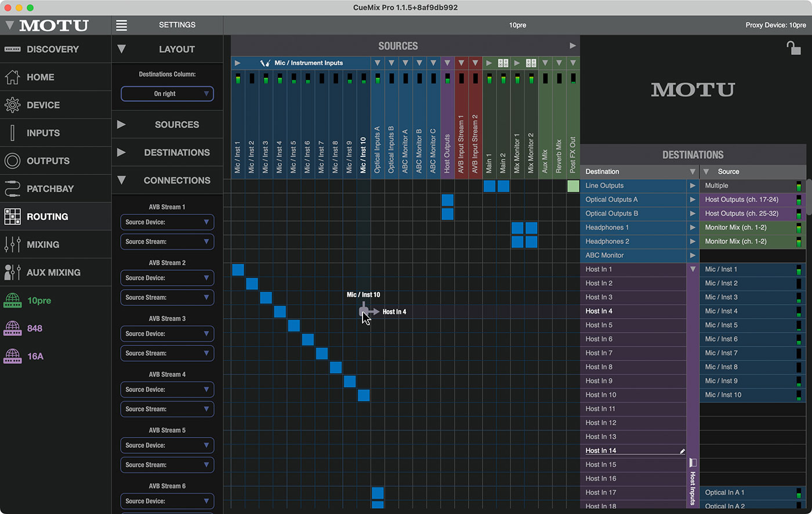This screenshot has height=514, width=812.
Task: Toggle routing from Mic/Inst 1 to Host In 1
Action: pos(238,269)
